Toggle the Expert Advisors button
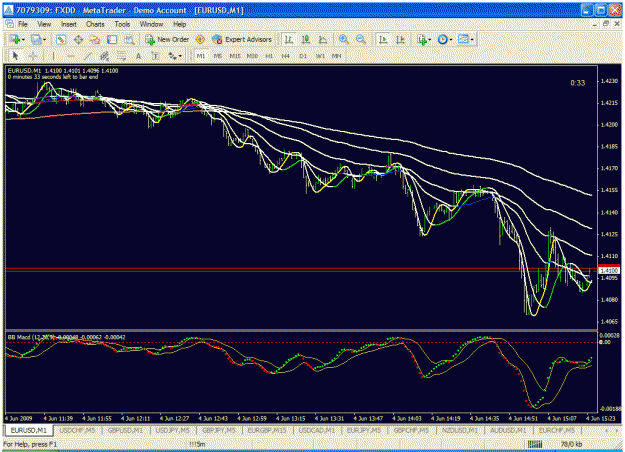Viewport: 625px width, 452px height. coord(242,39)
